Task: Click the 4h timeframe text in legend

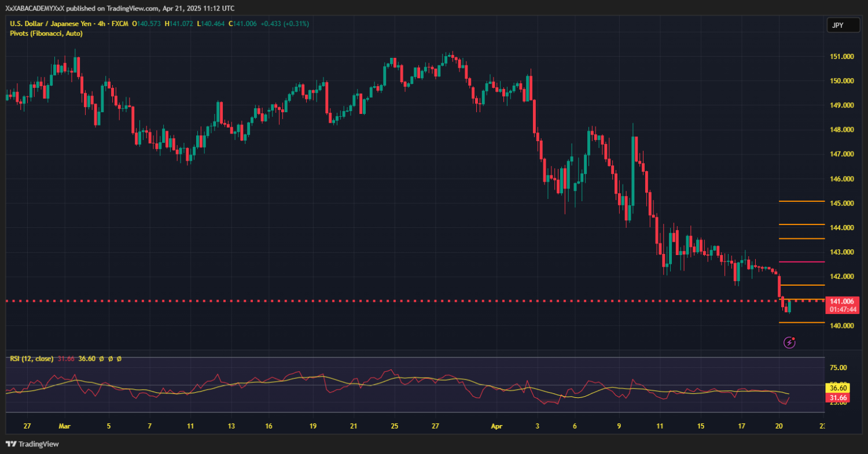Action: coord(102,24)
